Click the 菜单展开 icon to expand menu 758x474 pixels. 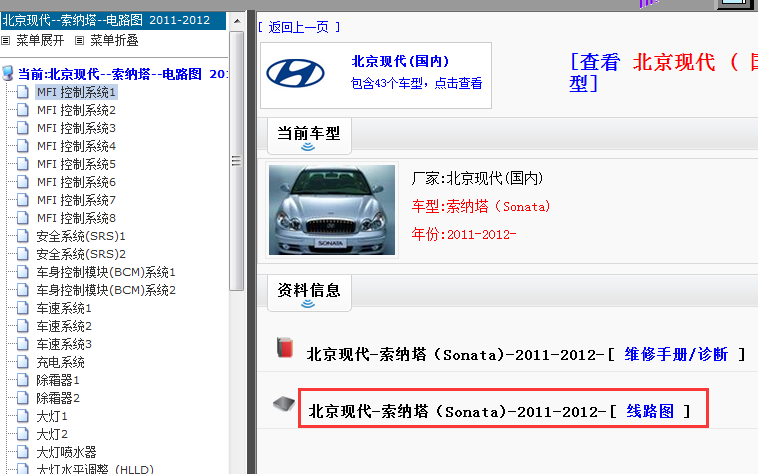5,41
